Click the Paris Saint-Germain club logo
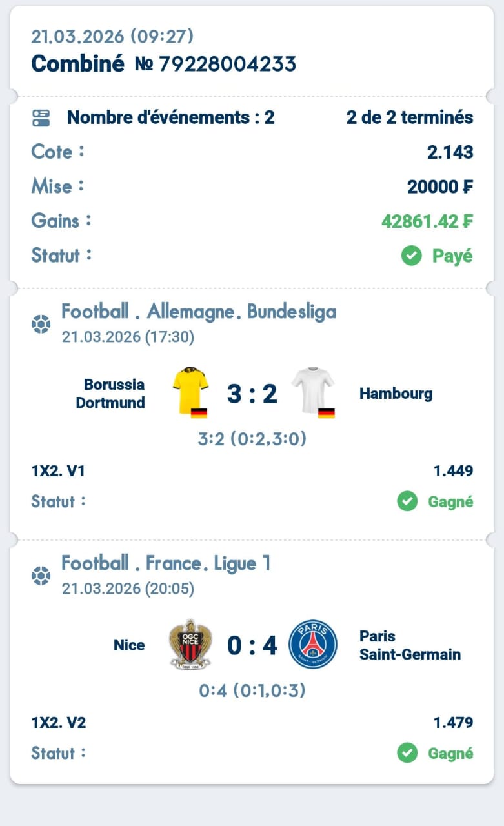This screenshot has height=826, width=504. coord(313,644)
